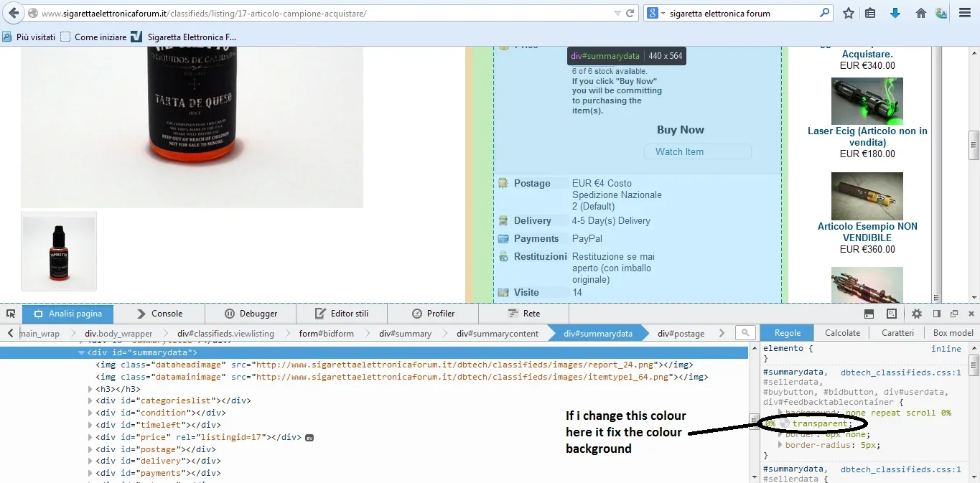Open the Più visitati bookmarks folder
This screenshot has width=980, height=483.
pos(29,37)
